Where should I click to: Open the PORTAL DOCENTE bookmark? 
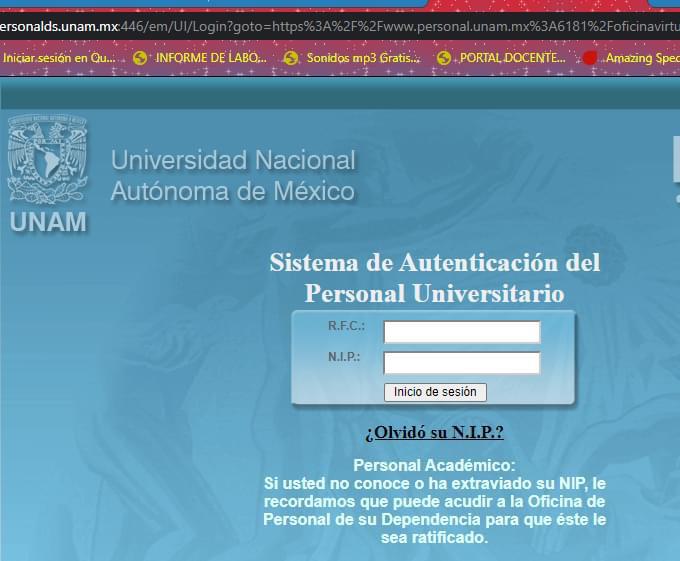(502, 58)
